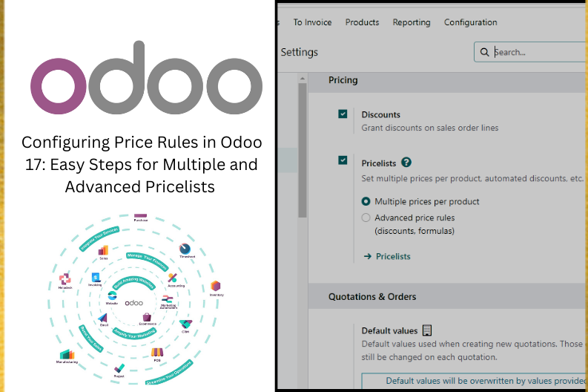Click the Helpdesk app icon in the diagram
588x392 pixels.
pos(65,279)
